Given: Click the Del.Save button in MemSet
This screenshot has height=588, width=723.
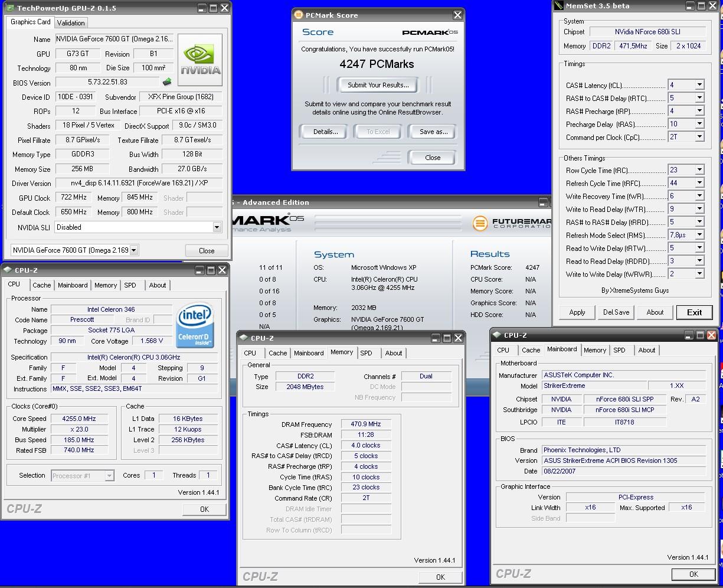Looking at the screenshot, I should (x=616, y=312).
